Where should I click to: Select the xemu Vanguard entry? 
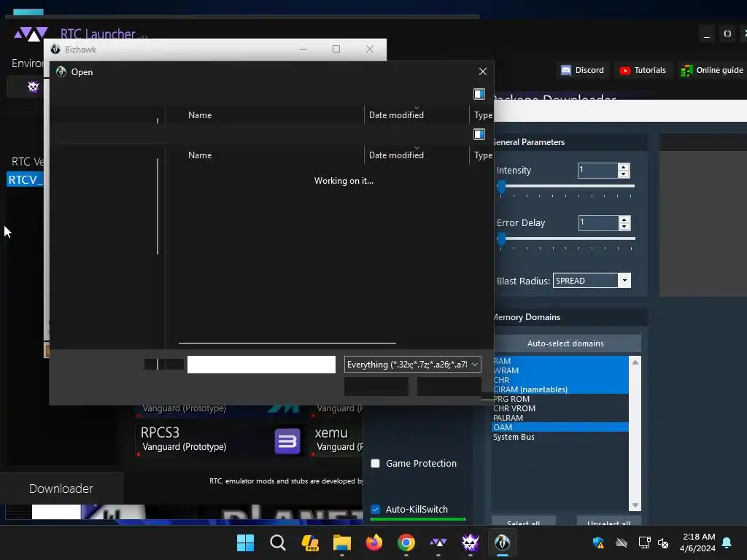pos(337,440)
